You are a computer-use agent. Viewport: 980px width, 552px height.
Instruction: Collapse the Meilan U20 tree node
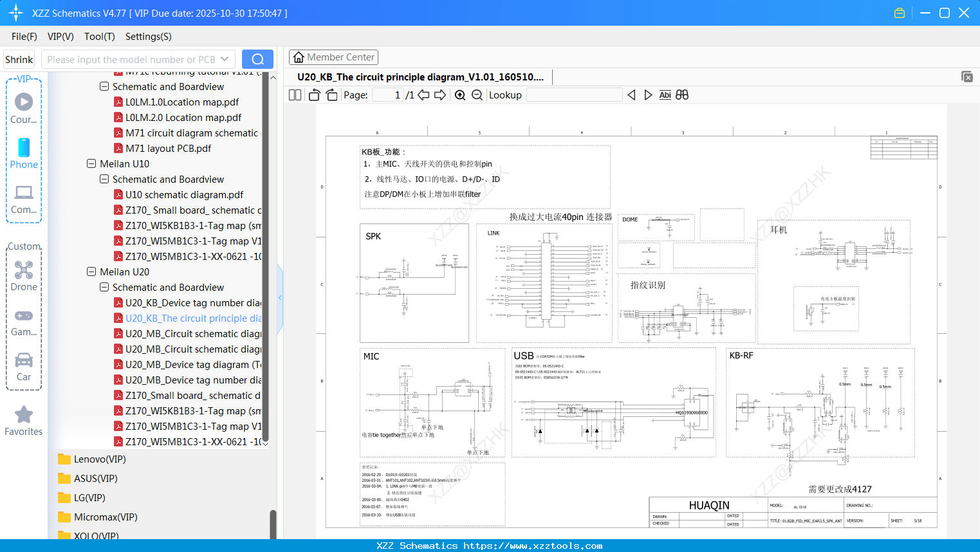tap(91, 271)
